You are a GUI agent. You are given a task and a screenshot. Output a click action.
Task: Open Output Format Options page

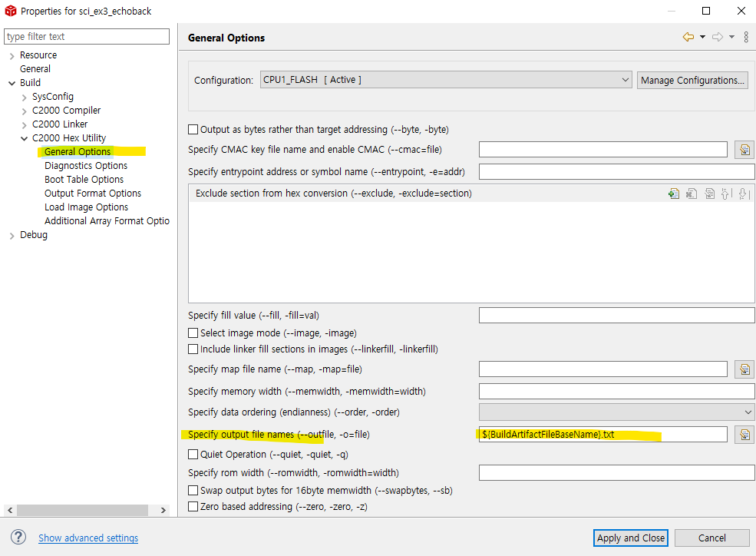click(x=93, y=194)
